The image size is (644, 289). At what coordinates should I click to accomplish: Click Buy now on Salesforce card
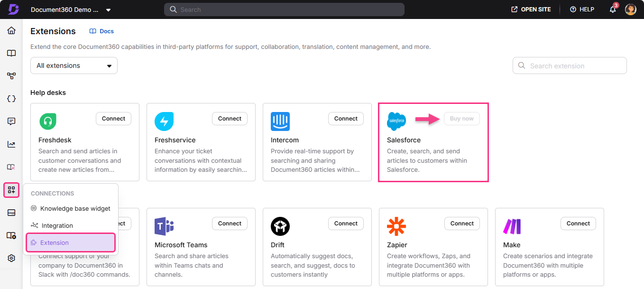pyautogui.click(x=462, y=119)
